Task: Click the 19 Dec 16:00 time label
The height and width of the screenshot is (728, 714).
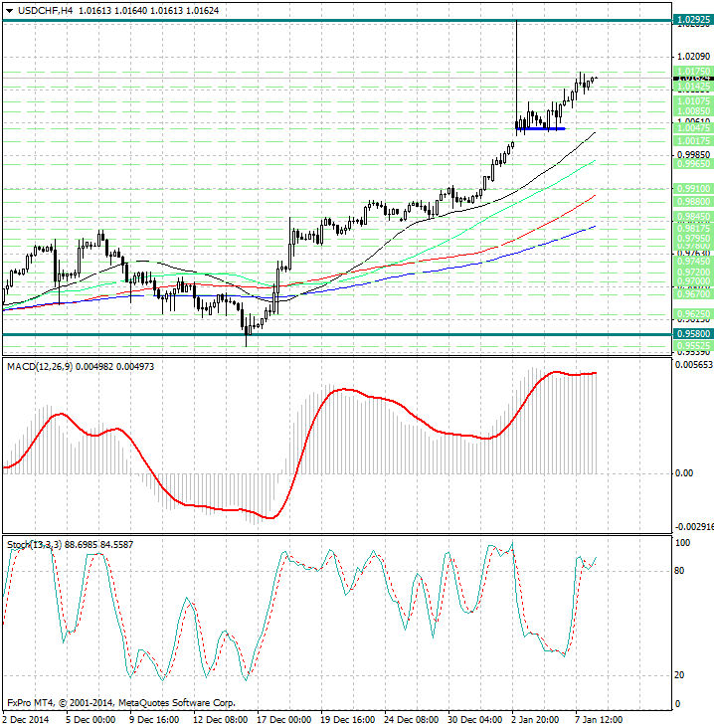Action: point(348,720)
